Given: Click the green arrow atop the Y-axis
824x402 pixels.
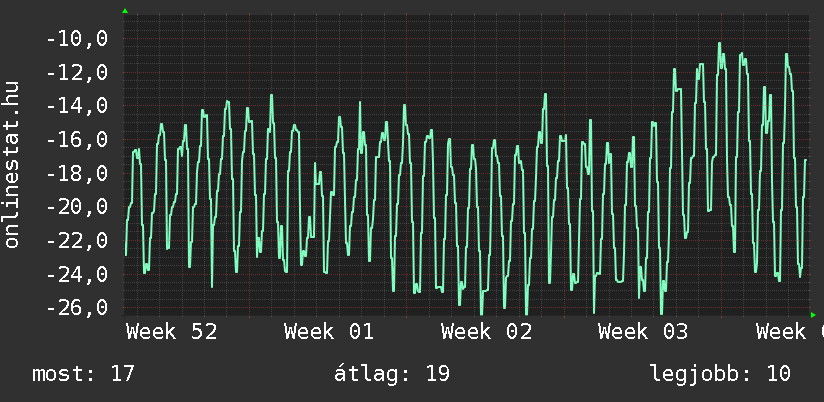Looking at the screenshot, I should (x=125, y=11).
